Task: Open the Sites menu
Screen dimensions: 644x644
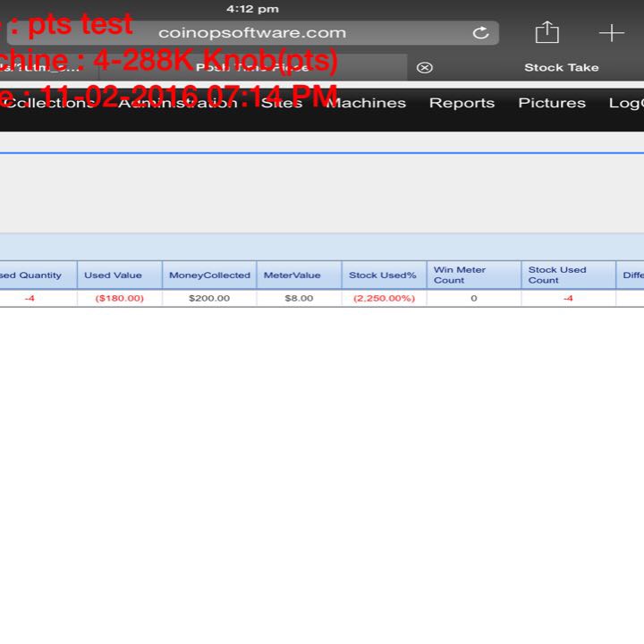Action: [282, 103]
